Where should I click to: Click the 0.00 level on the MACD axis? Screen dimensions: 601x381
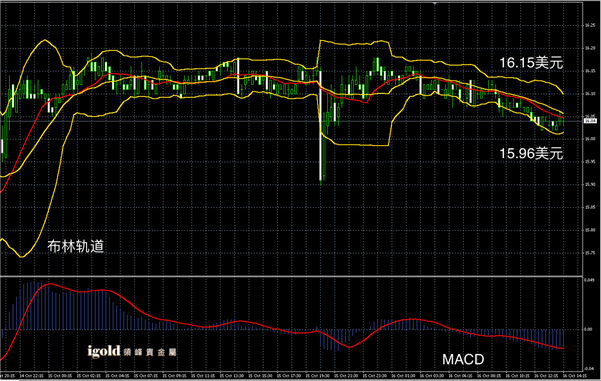click(x=588, y=329)
